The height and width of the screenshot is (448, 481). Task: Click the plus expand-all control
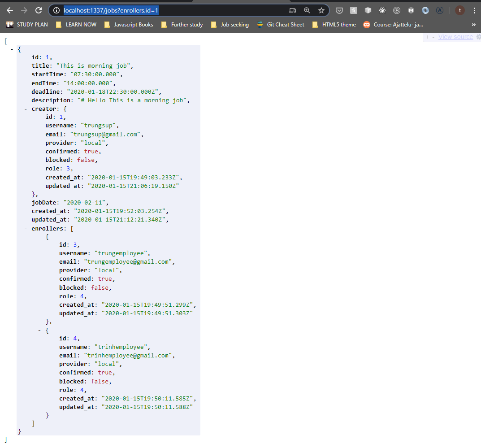coord(427,37)
